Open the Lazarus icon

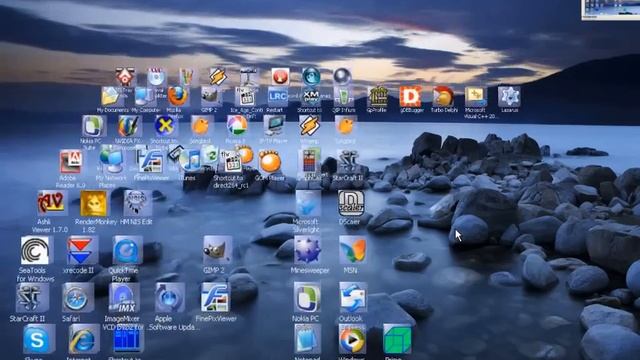pos(509,97)
